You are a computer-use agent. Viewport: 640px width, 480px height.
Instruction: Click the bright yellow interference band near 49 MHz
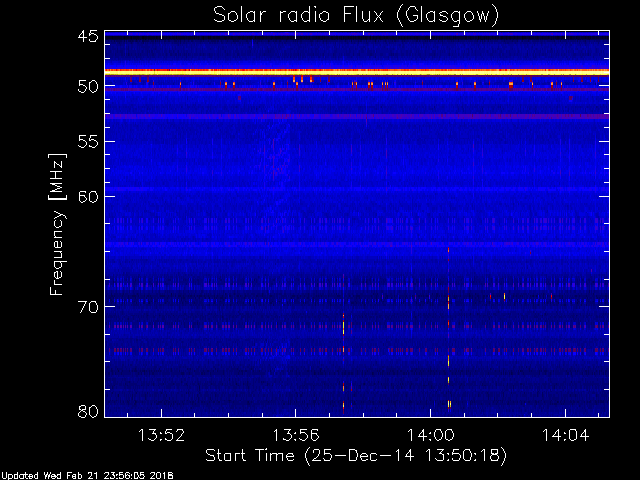coord(357,72)
